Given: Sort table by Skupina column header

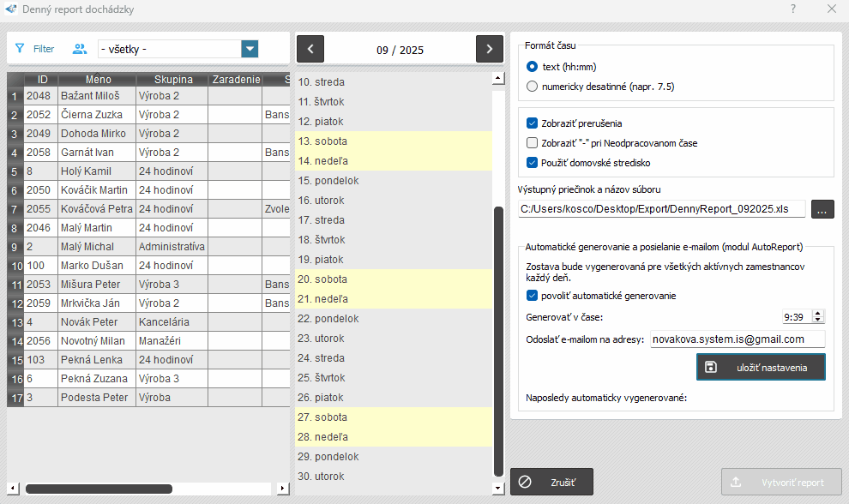Looking at the screenshot, I should tap(172, 80).
